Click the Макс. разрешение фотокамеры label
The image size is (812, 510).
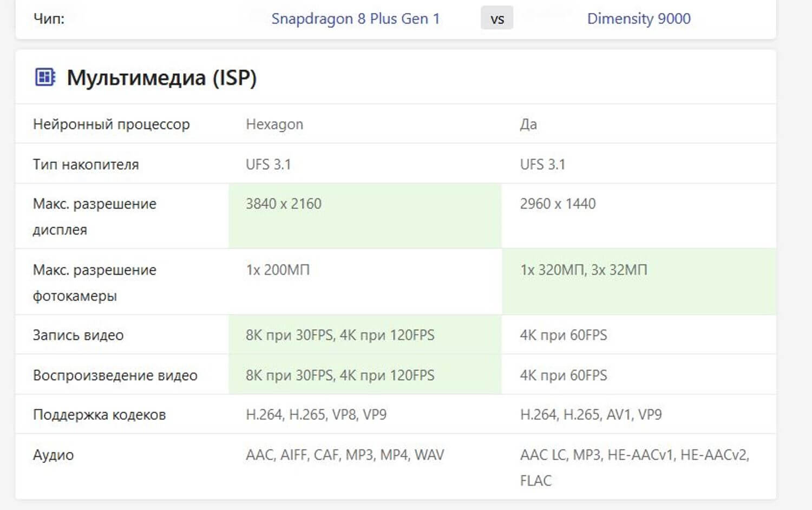pos(95,282)
